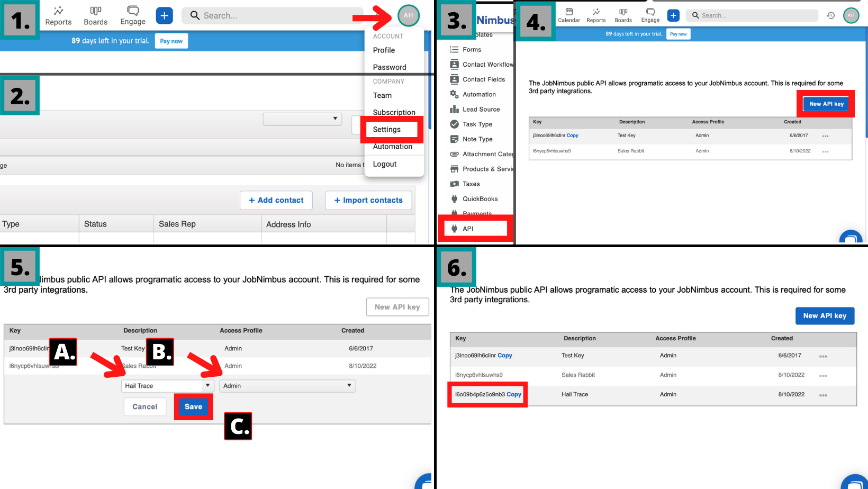Screen dimensions: 868x489
Task: Open Lead Source in the settings sidebar
Action: coord(475,110)
